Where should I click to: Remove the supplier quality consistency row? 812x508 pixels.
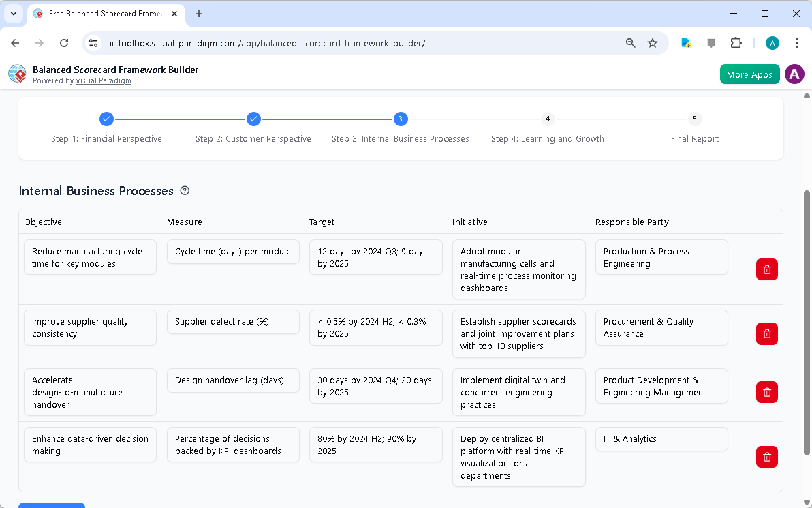(766, 333)
